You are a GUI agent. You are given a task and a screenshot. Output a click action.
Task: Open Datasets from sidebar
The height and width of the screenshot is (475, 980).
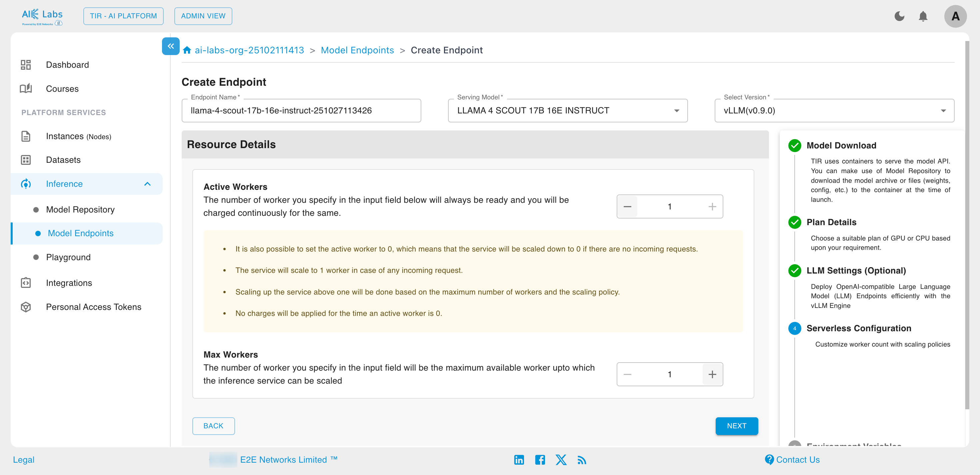tap(63, 160)
